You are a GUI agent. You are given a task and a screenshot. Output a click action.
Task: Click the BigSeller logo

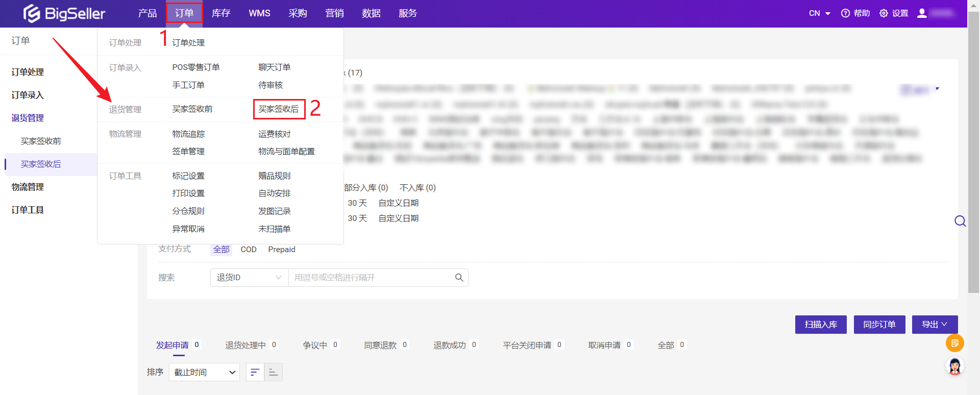click(64, 13)
